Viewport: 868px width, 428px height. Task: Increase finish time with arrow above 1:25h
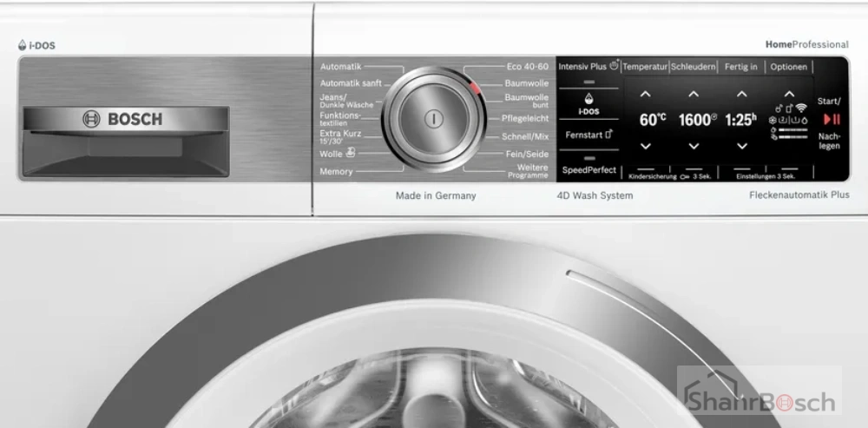pos(742,95)
